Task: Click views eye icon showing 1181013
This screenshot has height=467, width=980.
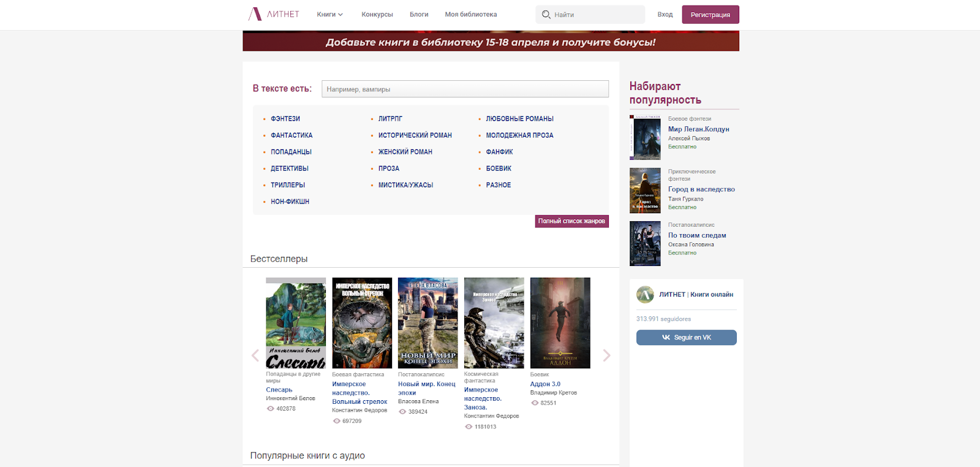Action: tap(469, 427)
